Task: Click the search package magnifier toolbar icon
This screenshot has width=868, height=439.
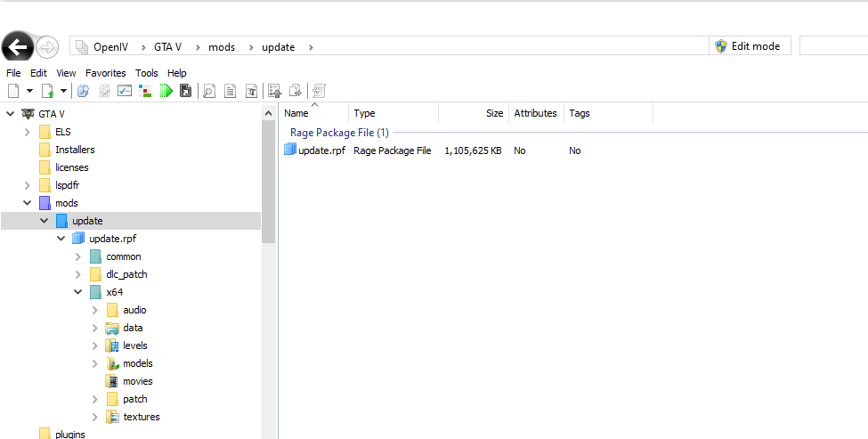Action: pos(83,91)
